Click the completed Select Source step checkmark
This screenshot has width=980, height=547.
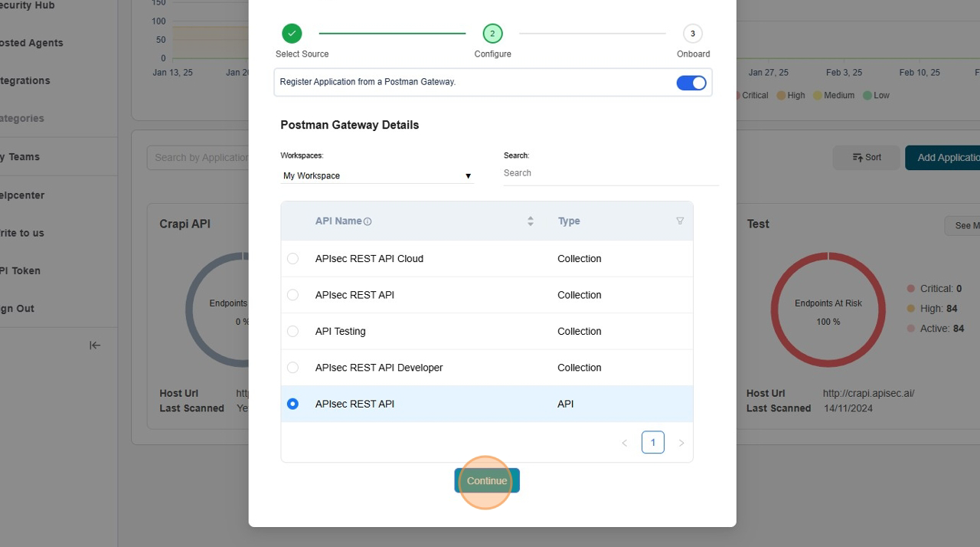pos(292,34)
